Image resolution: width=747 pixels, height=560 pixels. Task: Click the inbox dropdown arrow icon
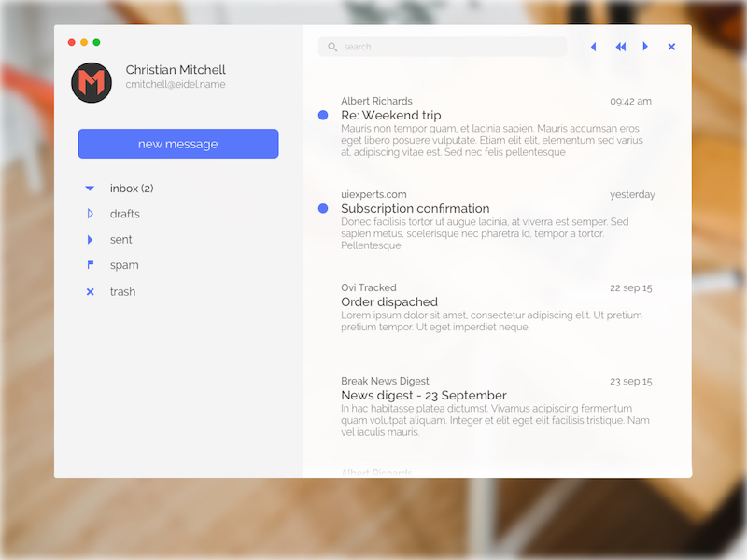click(89, 188)
